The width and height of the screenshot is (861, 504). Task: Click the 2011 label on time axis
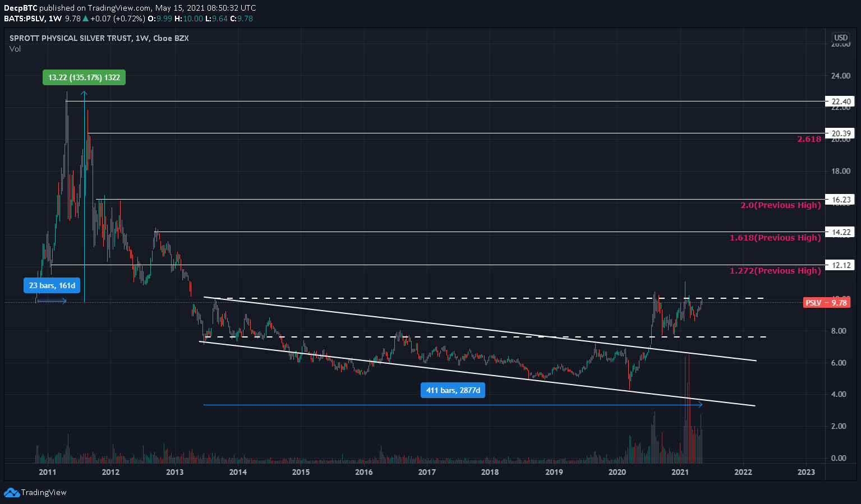(x=48, y=472)
